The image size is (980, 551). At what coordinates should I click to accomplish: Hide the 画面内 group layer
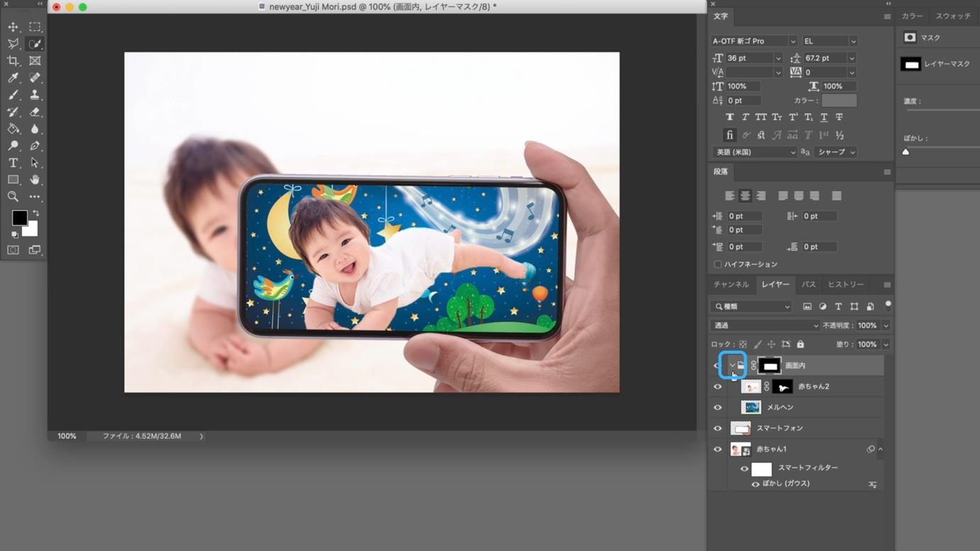click(717, 366)
